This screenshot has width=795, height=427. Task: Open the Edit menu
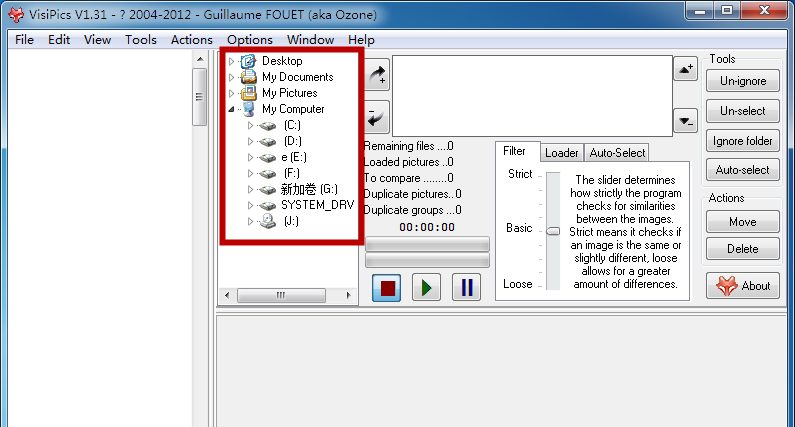pyautogui.click(x=59, y=40)
